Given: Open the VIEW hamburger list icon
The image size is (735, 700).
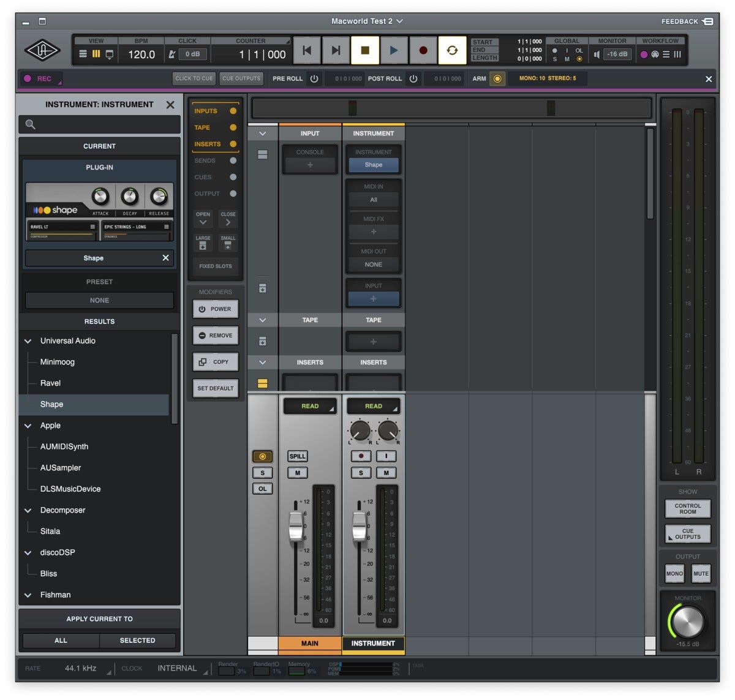Looking at the screenshot, I should [83, 54].
